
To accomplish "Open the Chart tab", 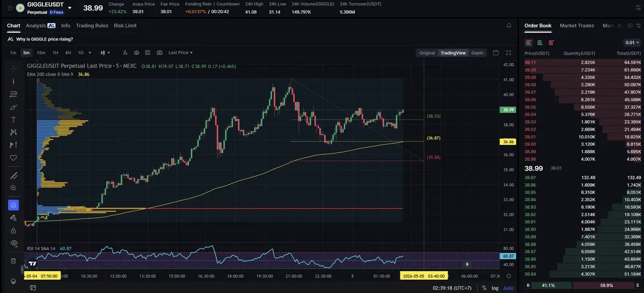I will 13,25.
